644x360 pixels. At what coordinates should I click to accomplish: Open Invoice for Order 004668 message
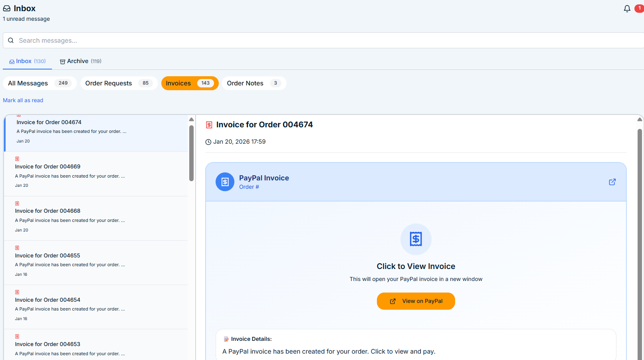tap(96, 218)
